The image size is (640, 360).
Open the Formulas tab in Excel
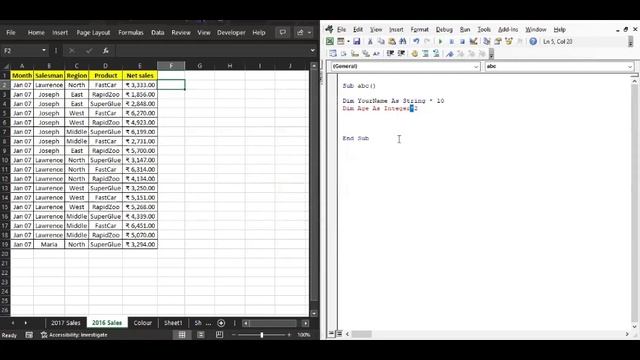[131, 33]
